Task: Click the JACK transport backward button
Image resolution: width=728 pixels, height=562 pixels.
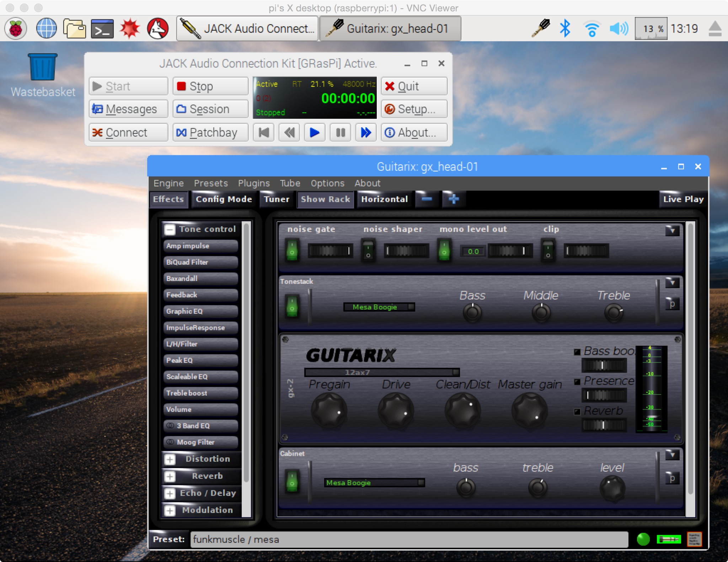Action: [x=289, y=133]
